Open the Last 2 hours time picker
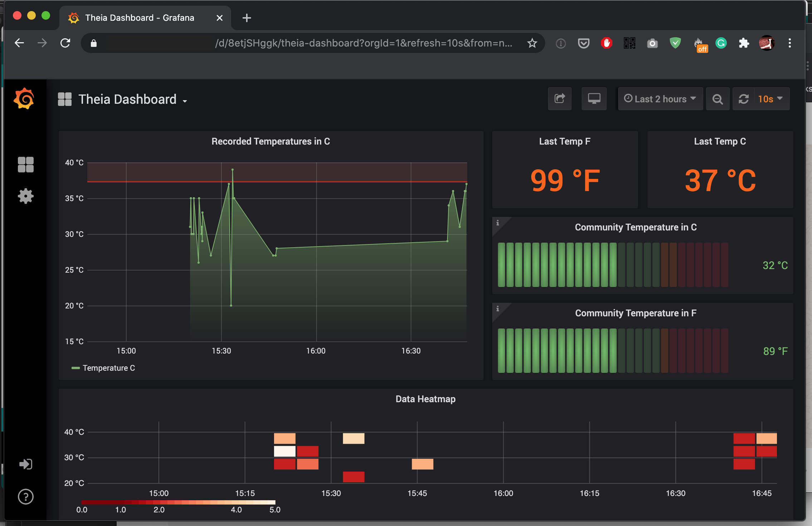The height and width of the screenshot is (526, 812). click(660, 99)
